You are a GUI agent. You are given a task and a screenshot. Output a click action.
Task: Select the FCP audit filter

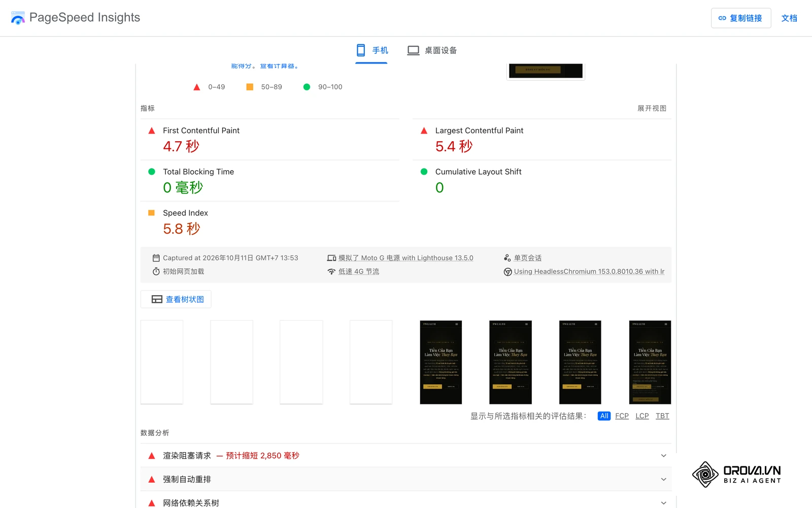pos(622,416)
